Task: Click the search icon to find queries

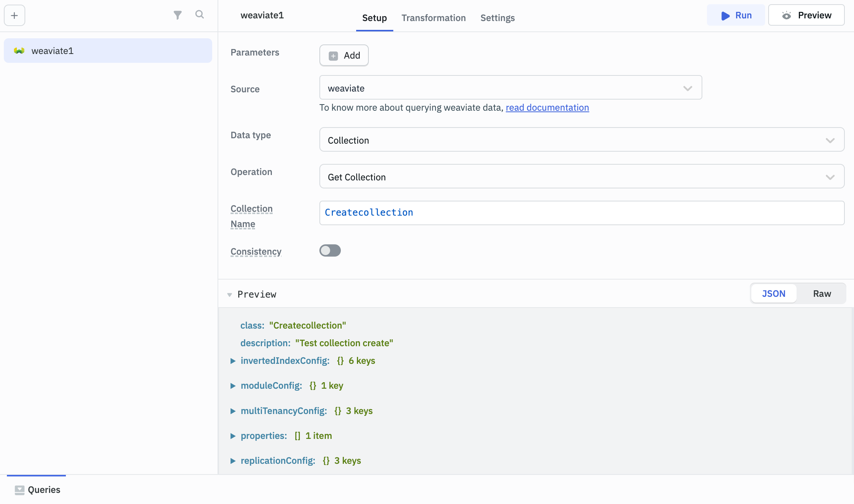Action: click(199, 15)
